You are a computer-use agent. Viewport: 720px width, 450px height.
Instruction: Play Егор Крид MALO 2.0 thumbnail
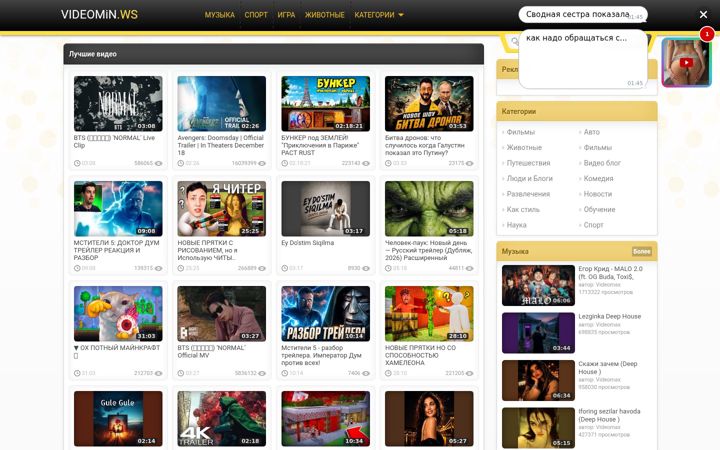click(x=538, y=285)
